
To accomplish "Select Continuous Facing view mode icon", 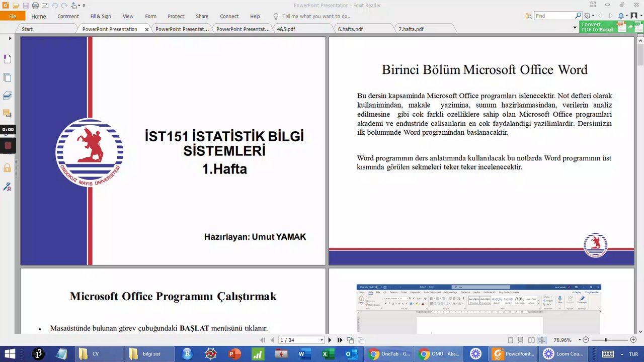I will 542,340.
